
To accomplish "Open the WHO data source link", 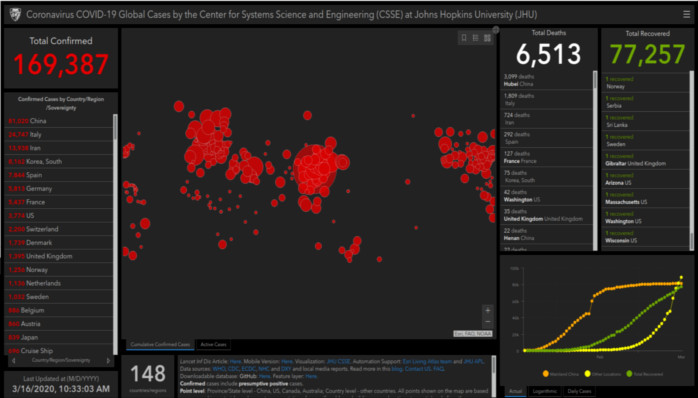I will [x=219, y=369].
